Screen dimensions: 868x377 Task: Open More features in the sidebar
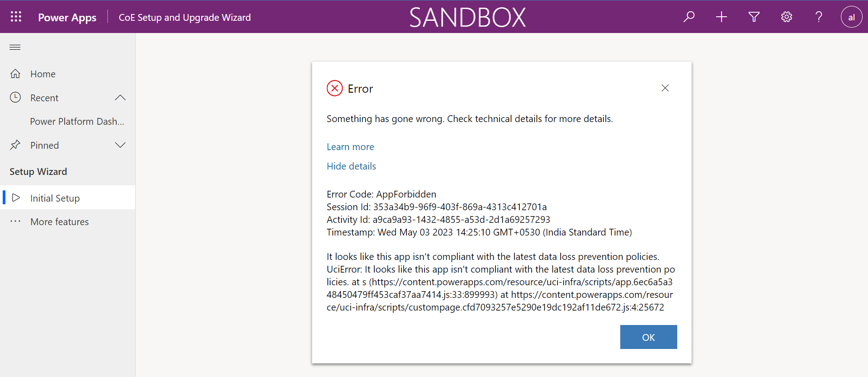pos(59,221)
